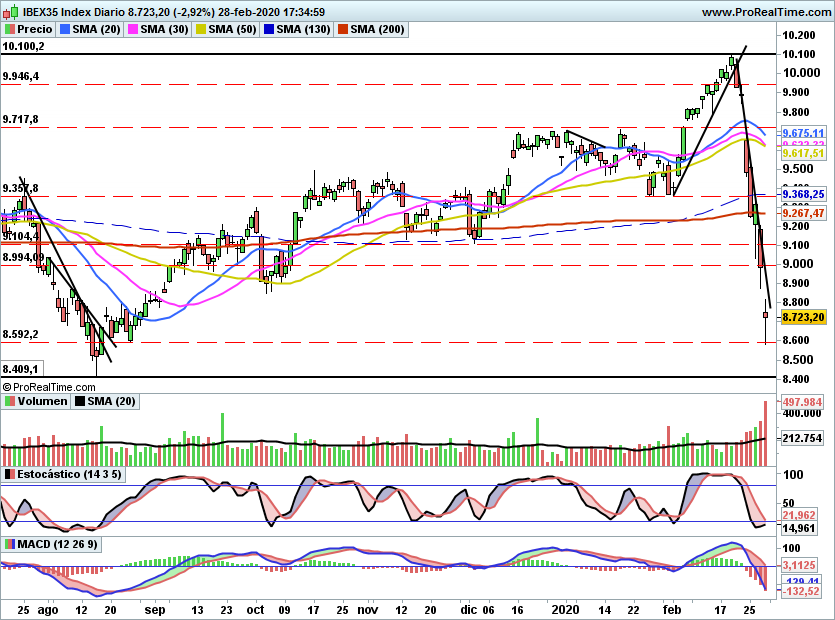Click the MACD indicator color icon
This screenshot has height=620, width=835.
(9, 545)
